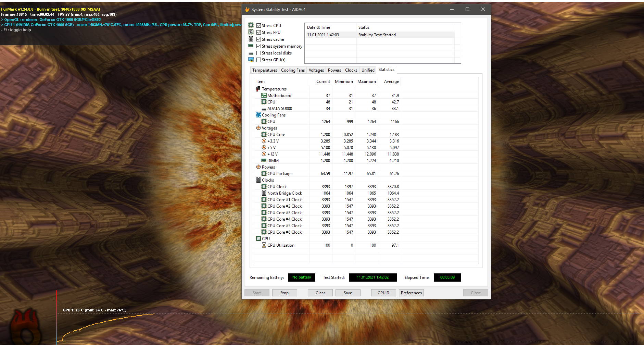Click the CPU Package power icon
The width and height of the screenshot is (644, 345).
(264, 173)
